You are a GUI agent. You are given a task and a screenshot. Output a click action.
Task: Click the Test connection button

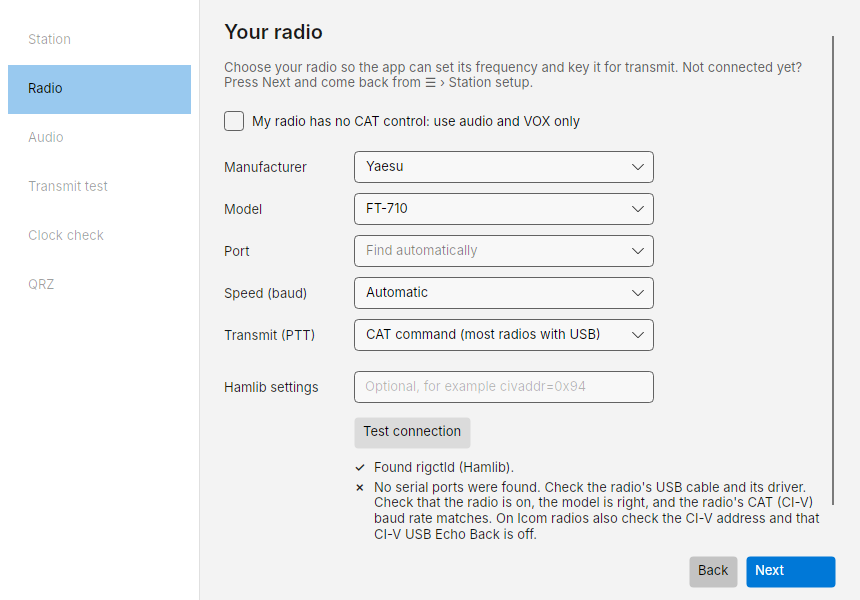point(412,432)
